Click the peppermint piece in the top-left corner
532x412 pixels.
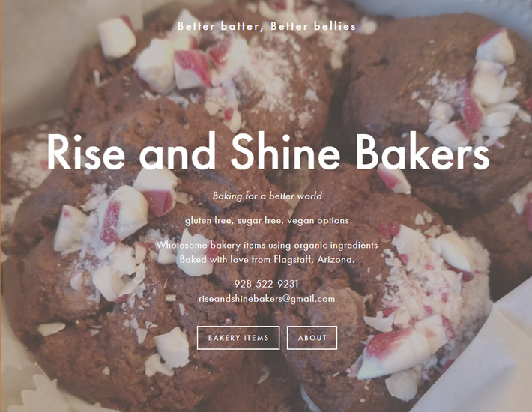pyautogui.click(x=117, y=37)
